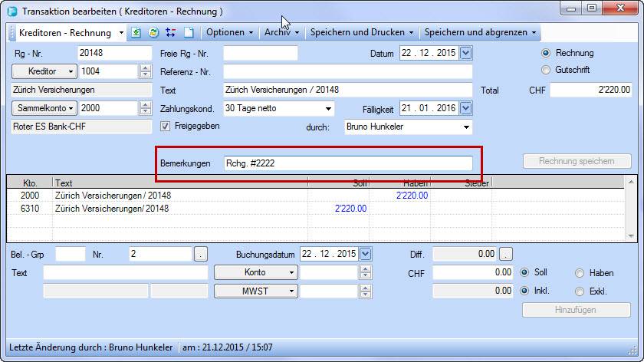The height and width of the screenshot is (362, 644).
Task: Click the Kreditor button
Action: 44,71
